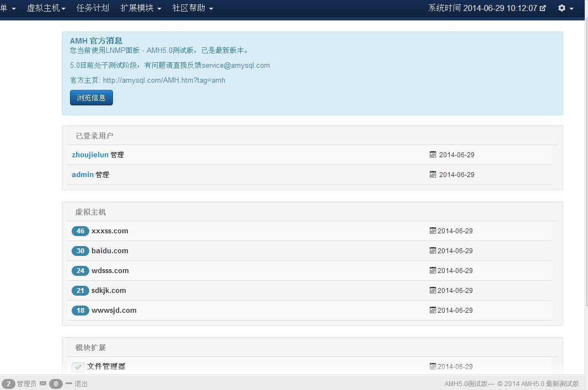Click calendar icon in the zhoujielun row

[x=433, y=155]
